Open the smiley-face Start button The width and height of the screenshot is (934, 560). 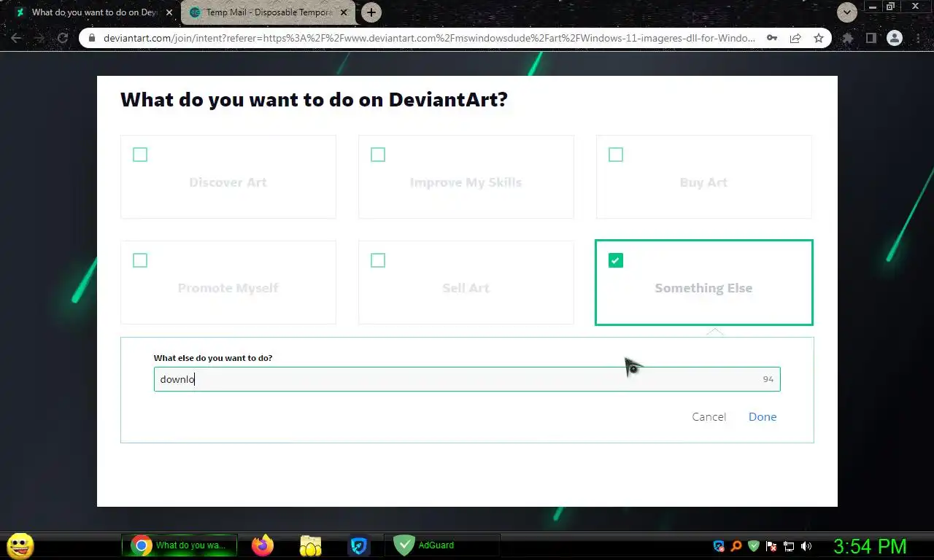click(x=20, y=545)
